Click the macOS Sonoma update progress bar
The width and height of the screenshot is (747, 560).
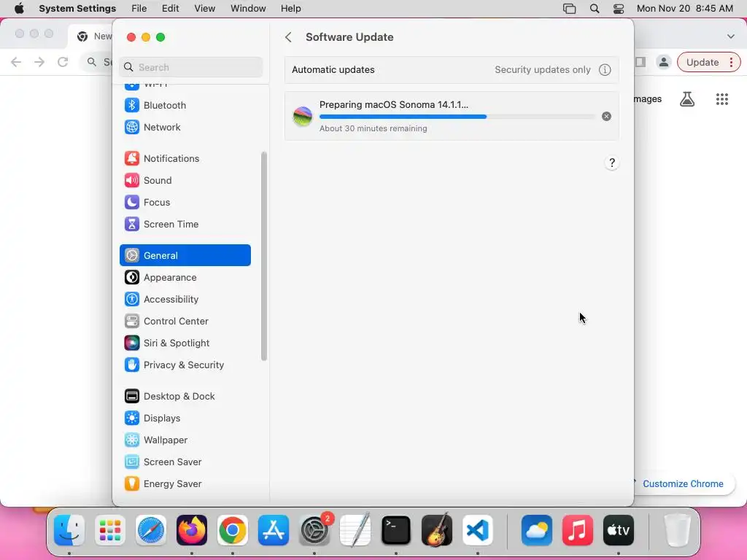pyautogui.click(x=457, y=116)
